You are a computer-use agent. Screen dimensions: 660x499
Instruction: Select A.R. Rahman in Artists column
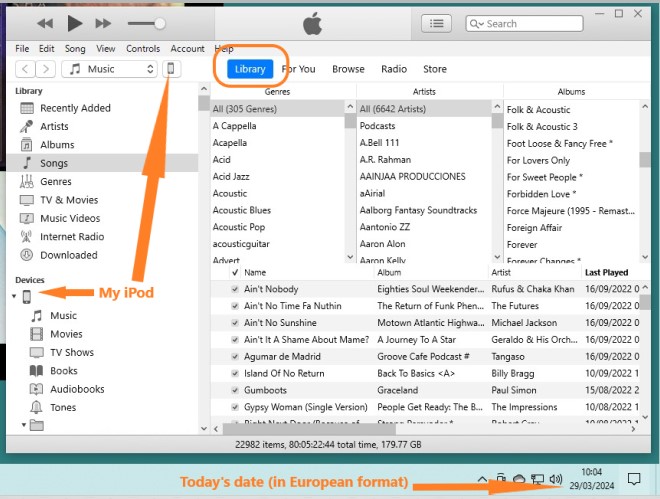pos(385,160)
